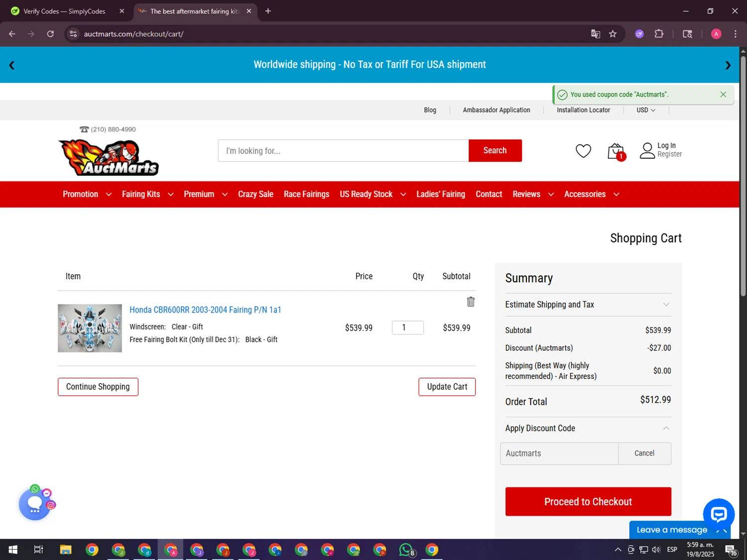The height and width of the screenshot is (560, 747).
Task: Expand the Accessories menu chevron
Action: (x=616, y=195)
